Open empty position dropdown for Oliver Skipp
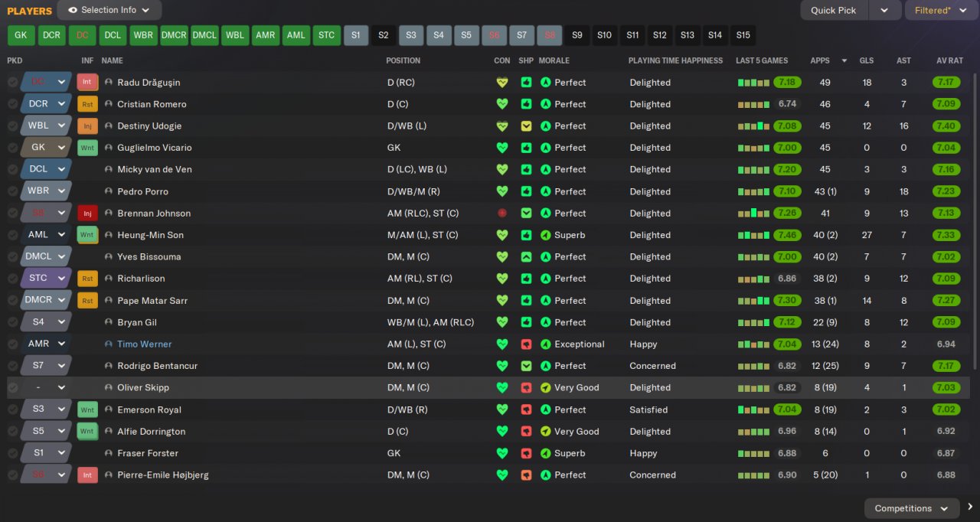The width and height of the screenshot is (980, 522). (x=46, y=387)
